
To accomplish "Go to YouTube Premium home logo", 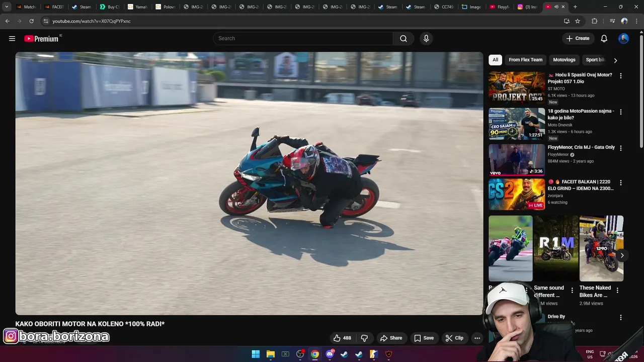I will tap(42, 39).
